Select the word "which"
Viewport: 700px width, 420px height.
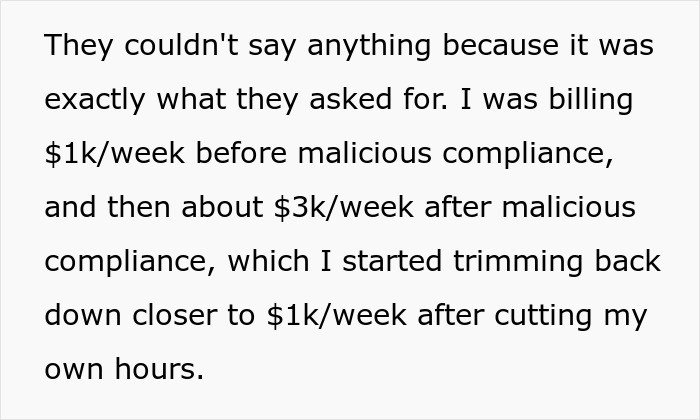click(268, 261)
